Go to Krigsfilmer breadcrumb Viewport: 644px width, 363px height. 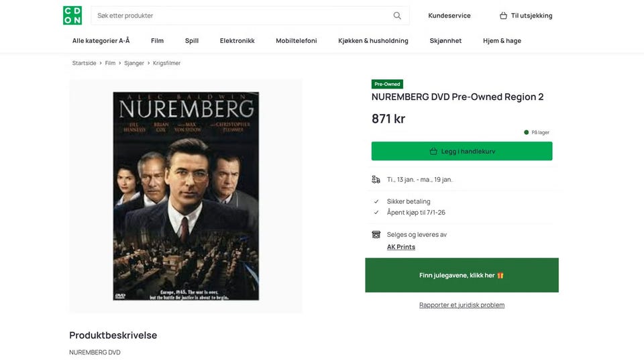pos(167,63)
